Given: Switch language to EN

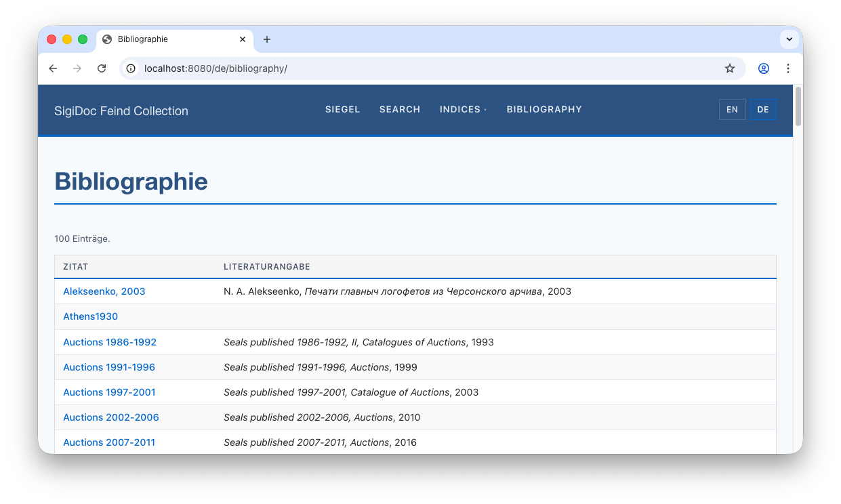Looking at the screenshot, I should click(x=732, y=110).
